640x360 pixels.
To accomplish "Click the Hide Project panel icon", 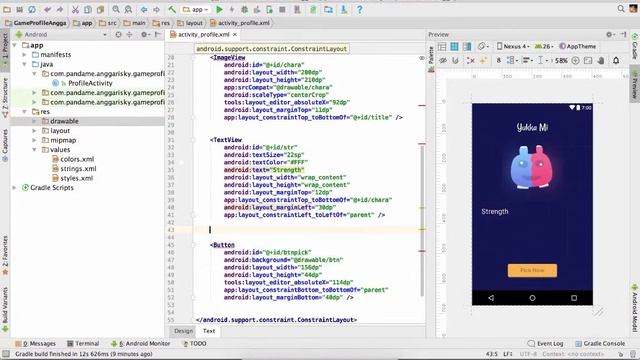I will (x=158, y=35).
